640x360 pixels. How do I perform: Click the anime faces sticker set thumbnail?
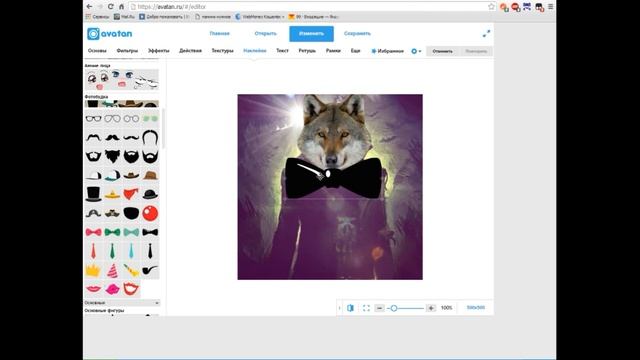tap(122, 80)
